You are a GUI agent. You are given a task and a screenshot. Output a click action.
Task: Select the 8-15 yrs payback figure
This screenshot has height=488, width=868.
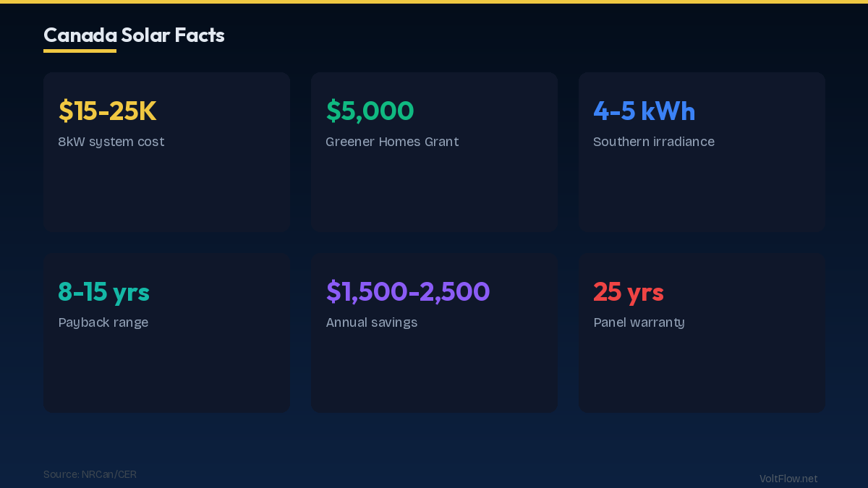click(x=103, y=291)
